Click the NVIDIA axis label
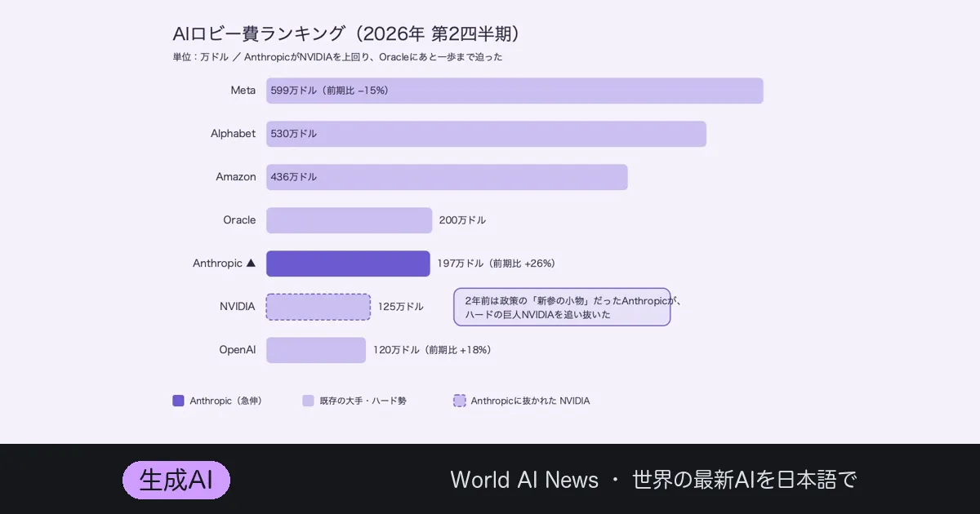980x514 pixels. click(237, 307)
